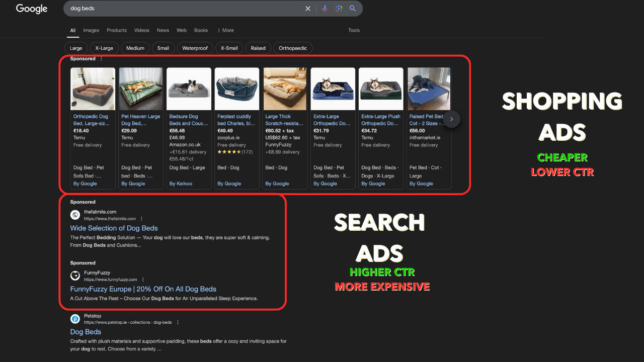The width and height of the screenshot is (644, 362).
Task: Open Bedsure Dog Beds and Couch title
Action: click(189, 120)
